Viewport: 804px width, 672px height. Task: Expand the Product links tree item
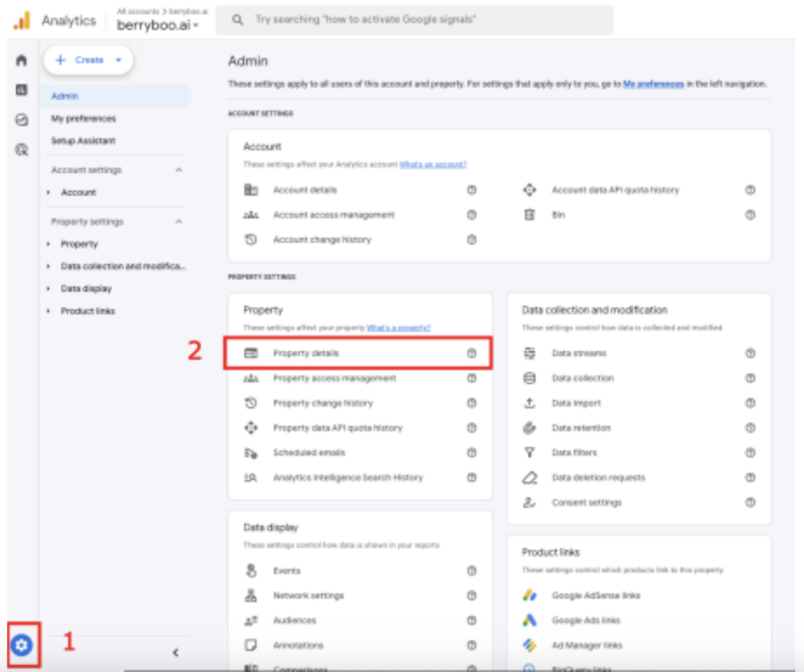[x=87, y=311]
